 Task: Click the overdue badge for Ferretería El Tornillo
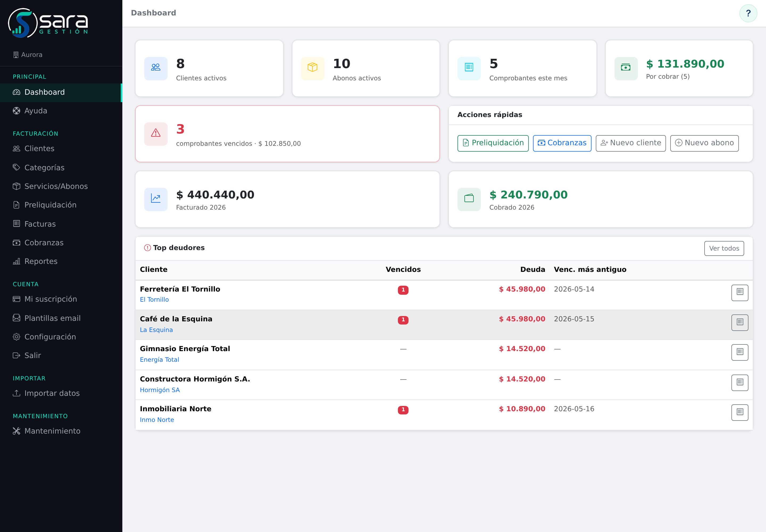(x=403, y=290)
